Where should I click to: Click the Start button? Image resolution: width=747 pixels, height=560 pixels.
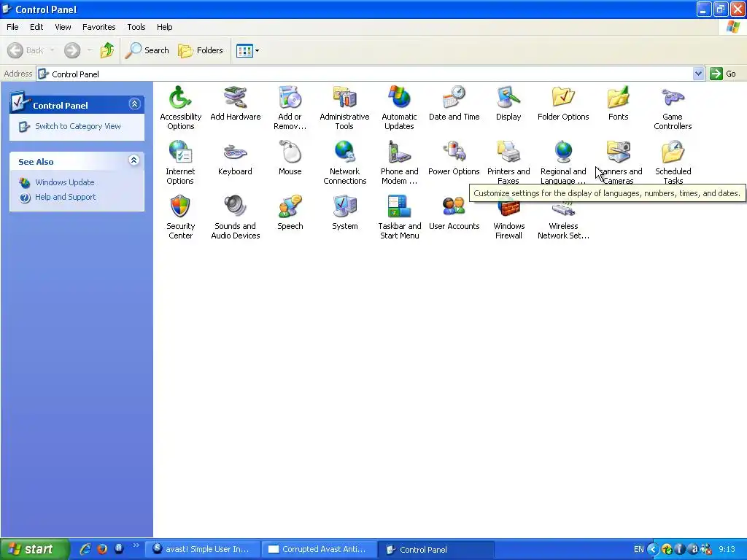pos(34,549)
